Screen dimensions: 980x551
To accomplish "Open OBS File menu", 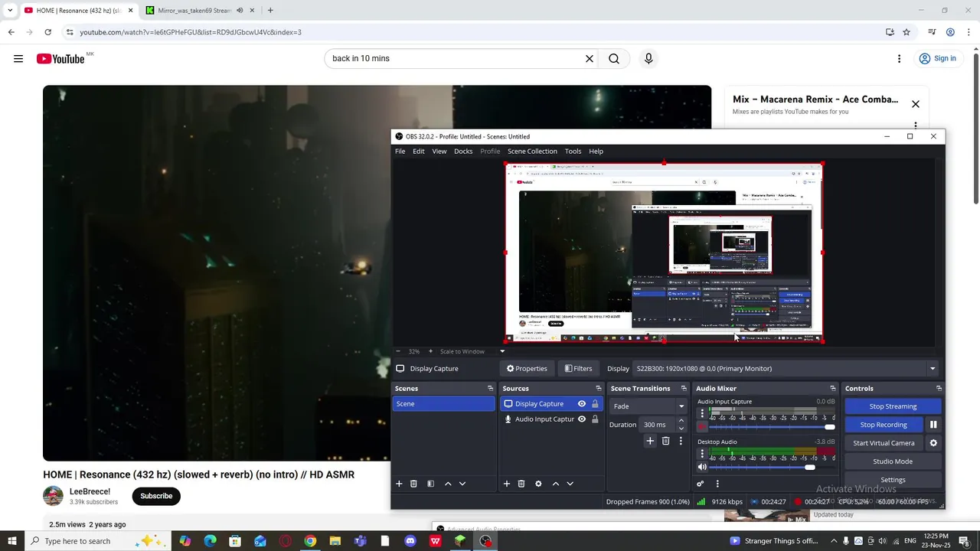I will [x=400, y=152].
